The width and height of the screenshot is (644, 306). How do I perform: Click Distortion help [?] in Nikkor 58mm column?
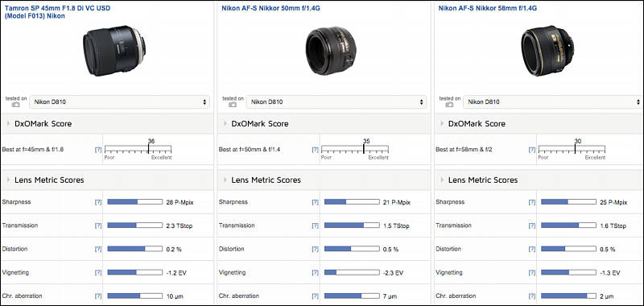(531, 249)
